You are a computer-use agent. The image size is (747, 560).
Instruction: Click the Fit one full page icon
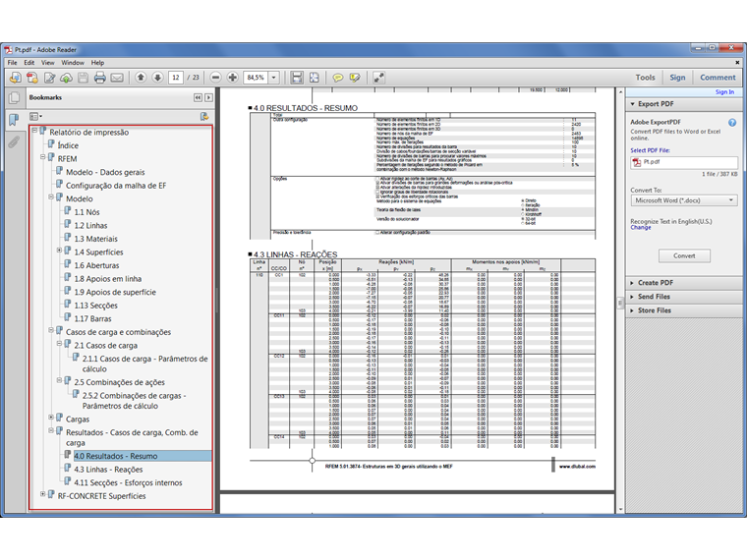click(315, 78)
